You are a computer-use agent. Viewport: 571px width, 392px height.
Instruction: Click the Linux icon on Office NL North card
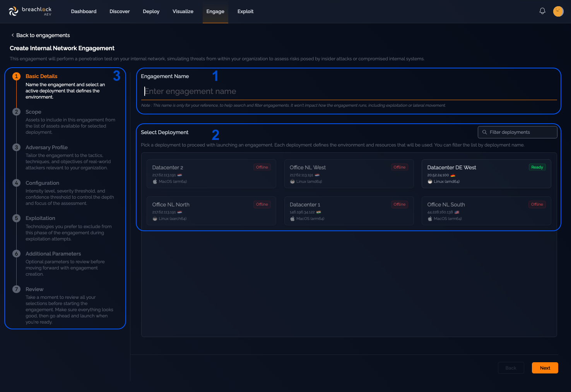(155, 218)
